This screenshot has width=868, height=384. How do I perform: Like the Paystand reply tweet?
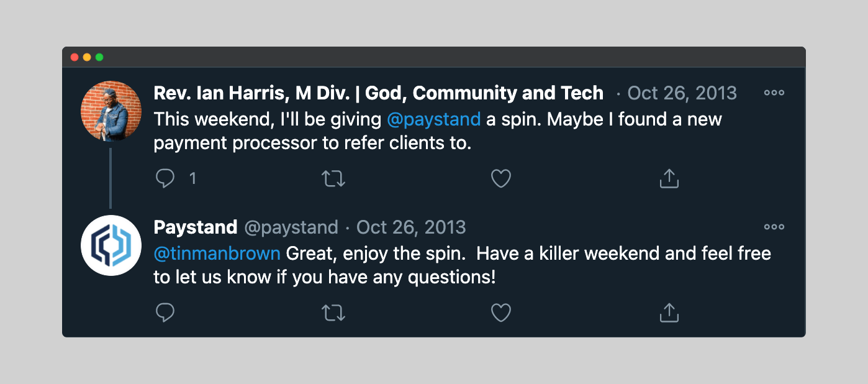(501, 313)
